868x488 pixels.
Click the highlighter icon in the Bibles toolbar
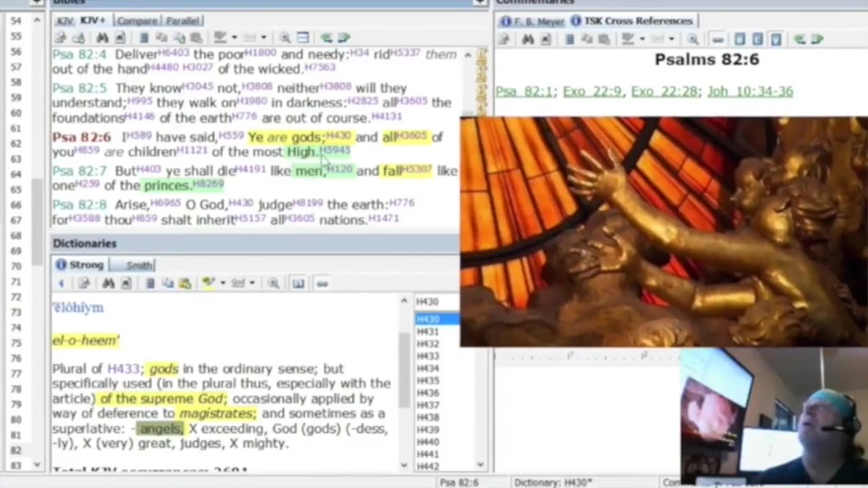[x=220, y=38]
